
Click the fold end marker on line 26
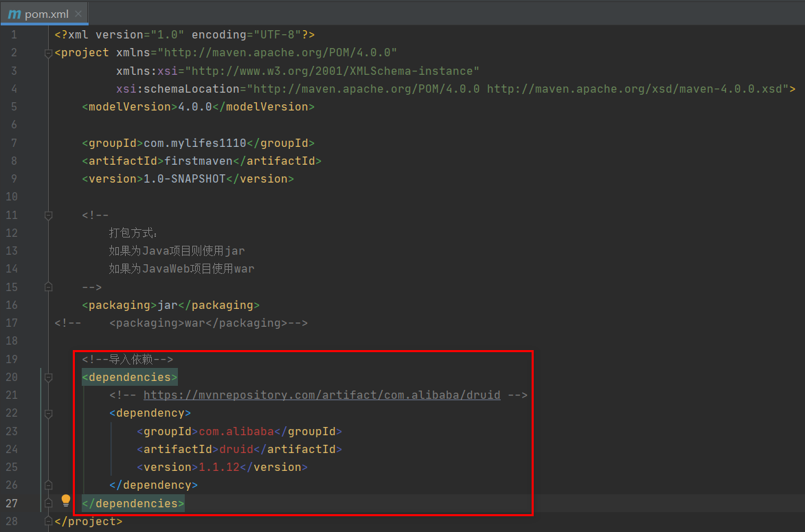(48, 485)
